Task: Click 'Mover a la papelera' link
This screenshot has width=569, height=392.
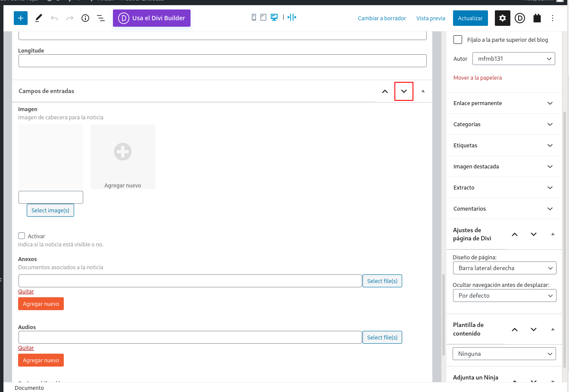Action: point(478,78)
